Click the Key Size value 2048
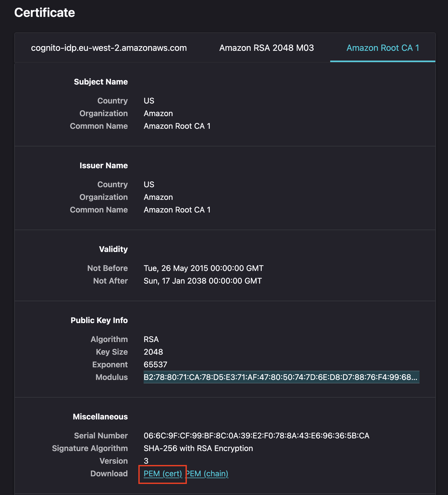Screen dimensions: 448x495 click(153, 352)
